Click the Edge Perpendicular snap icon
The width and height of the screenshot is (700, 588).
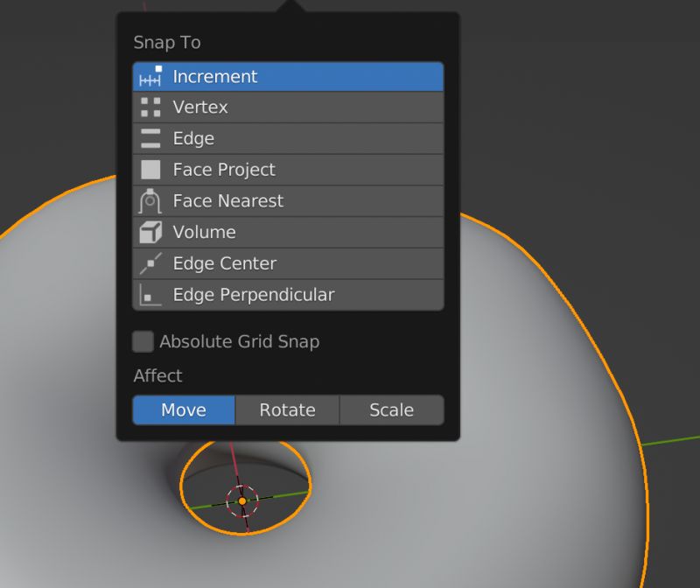point(149,294)
